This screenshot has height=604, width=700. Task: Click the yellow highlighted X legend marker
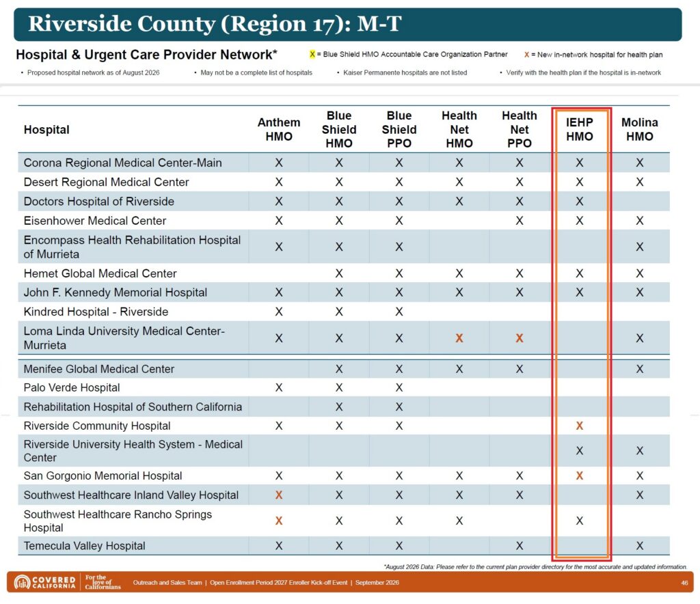[x=312, y=55]
